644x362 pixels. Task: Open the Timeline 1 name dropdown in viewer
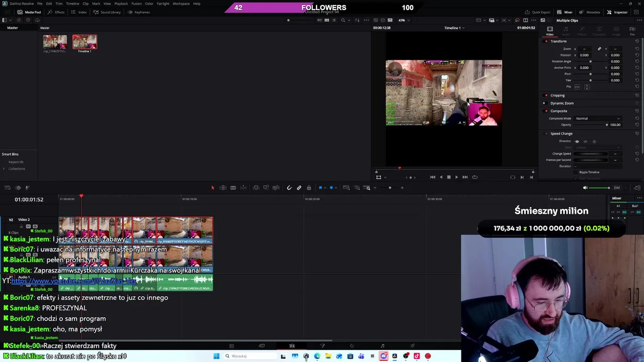[454, 28]
